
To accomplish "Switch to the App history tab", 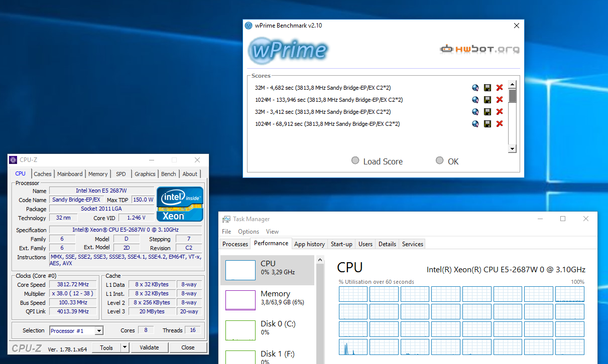I will point(309,244).
